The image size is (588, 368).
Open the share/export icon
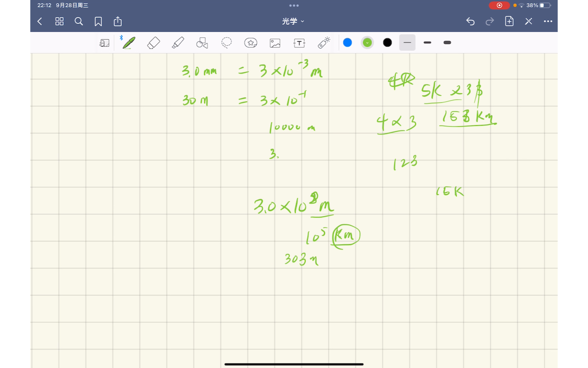118,21
